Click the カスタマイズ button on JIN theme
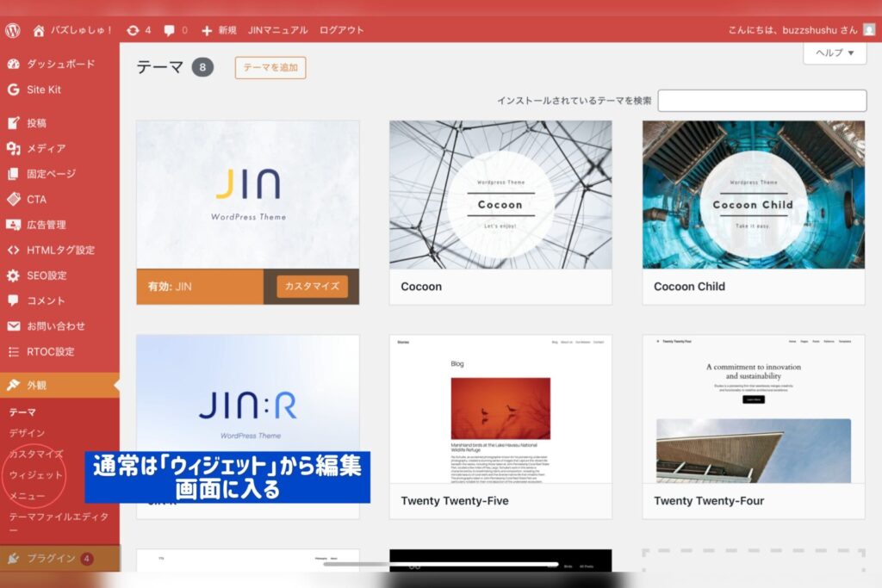This screenshot has width=882, height=588. pyautogui.click(x=312, y=286)
